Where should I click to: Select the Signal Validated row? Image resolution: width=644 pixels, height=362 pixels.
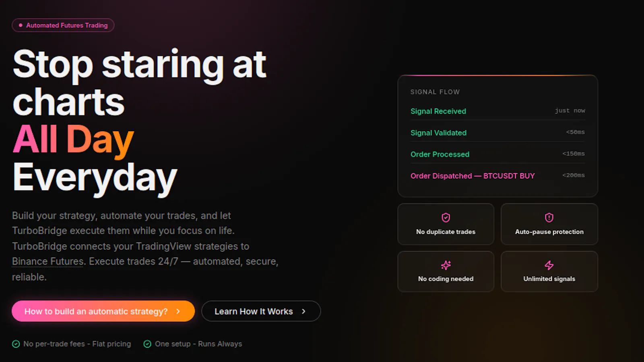[497, 133]
